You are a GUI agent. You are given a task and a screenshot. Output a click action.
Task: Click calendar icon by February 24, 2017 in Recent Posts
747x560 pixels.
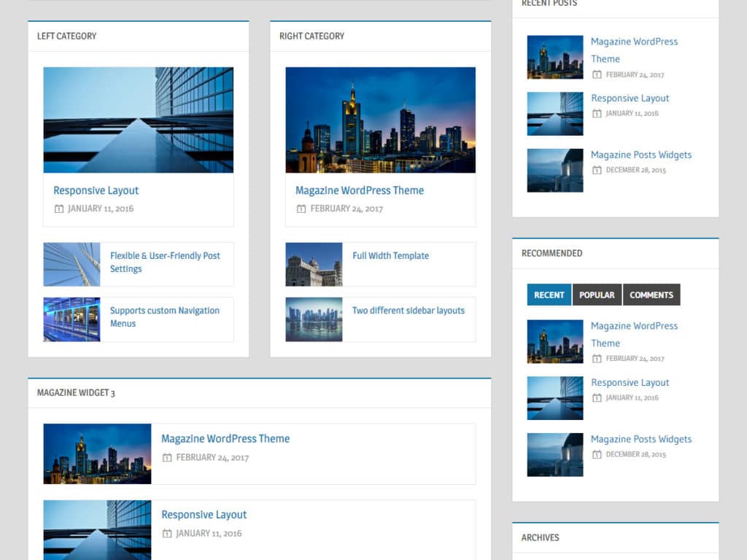597,75
